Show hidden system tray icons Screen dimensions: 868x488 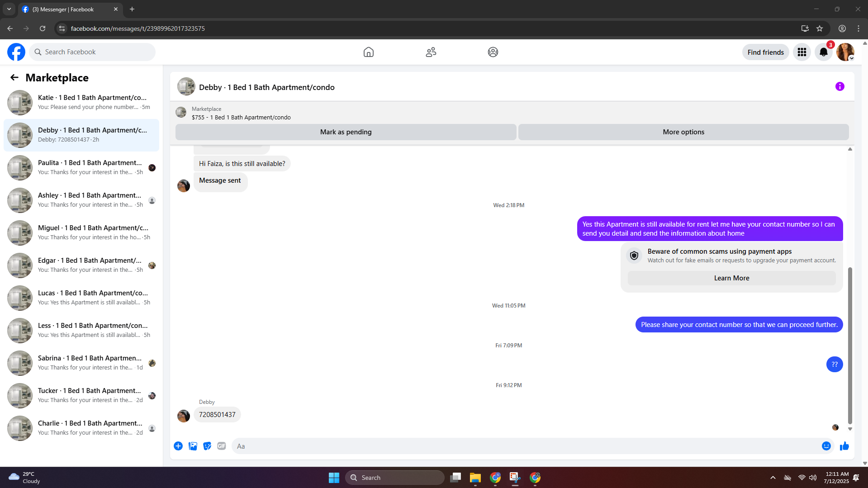click(773, 478)
